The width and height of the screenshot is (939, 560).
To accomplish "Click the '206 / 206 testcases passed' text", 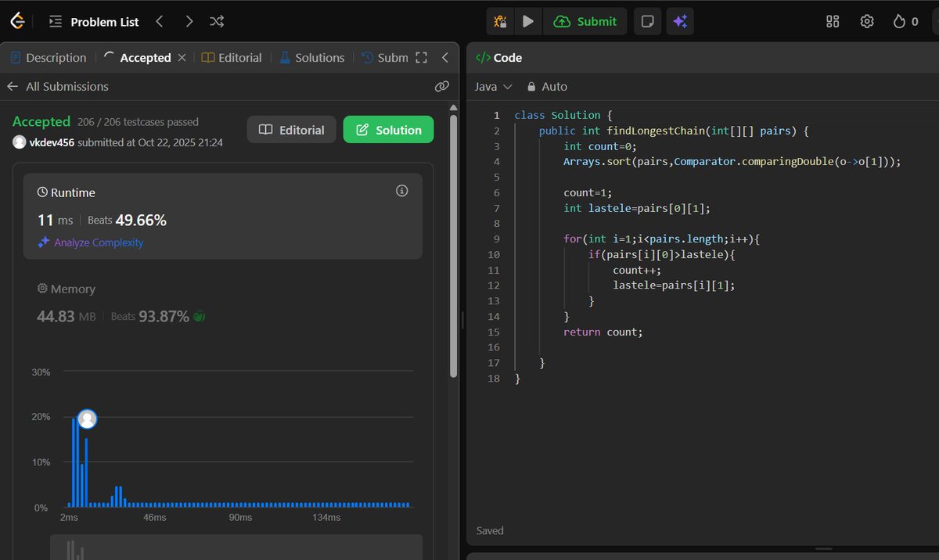I will [x=139, y=122].
